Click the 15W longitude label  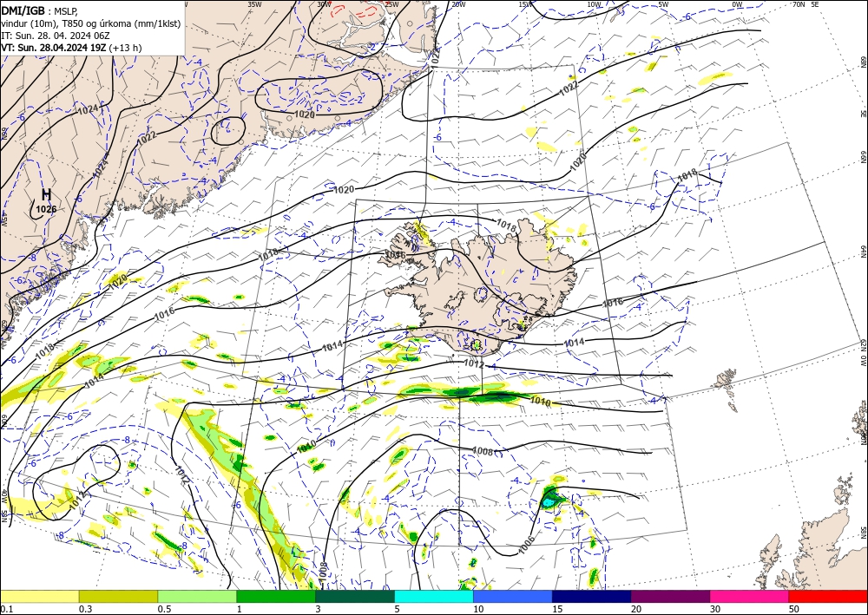click(525, 4)
